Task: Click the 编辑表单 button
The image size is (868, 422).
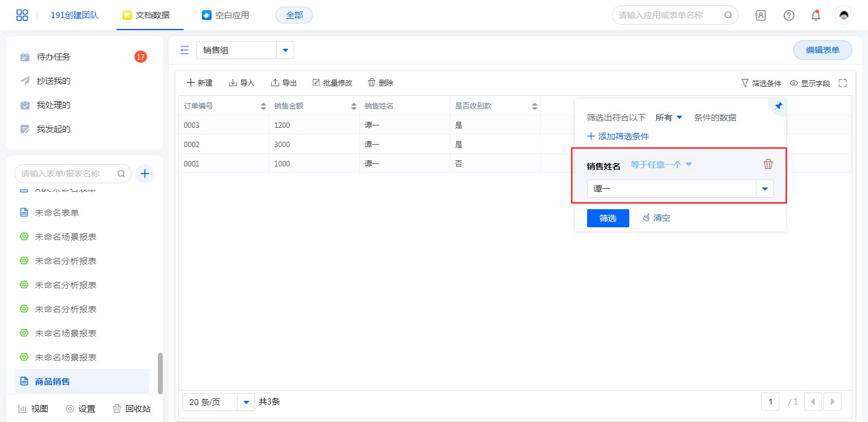Action: (x=822, y=50)
